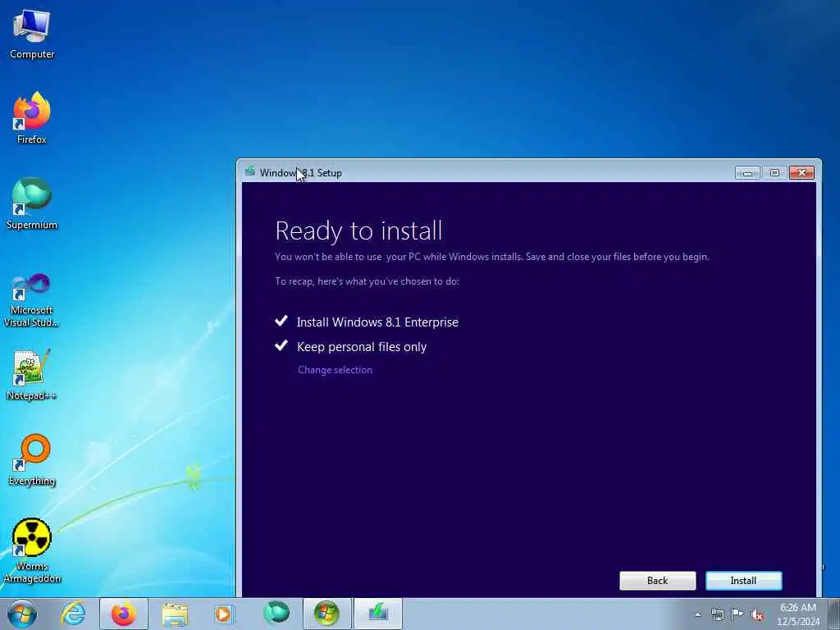
Task: Select the Firefox desktop shortcut
Action: [32, 118]
